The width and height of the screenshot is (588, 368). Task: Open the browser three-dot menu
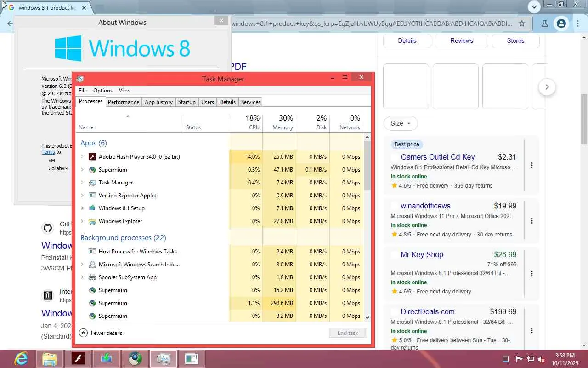click(x=578, y=23)
